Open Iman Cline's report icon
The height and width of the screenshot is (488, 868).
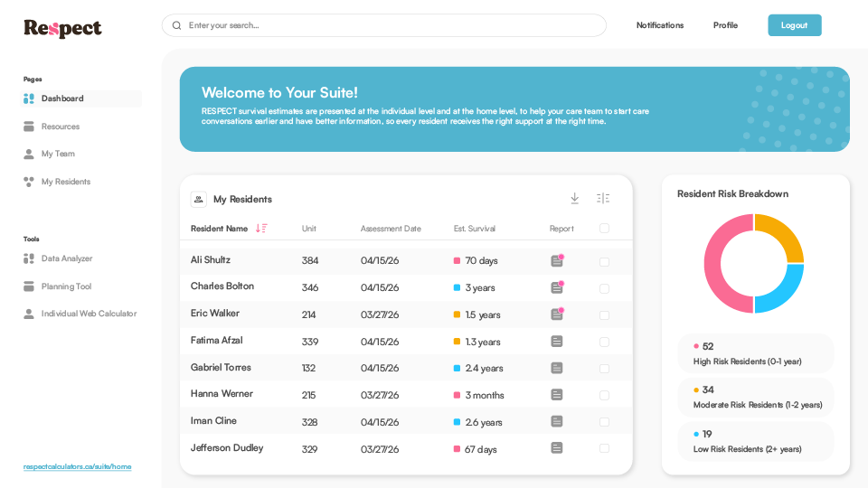(x=557, y=422)
